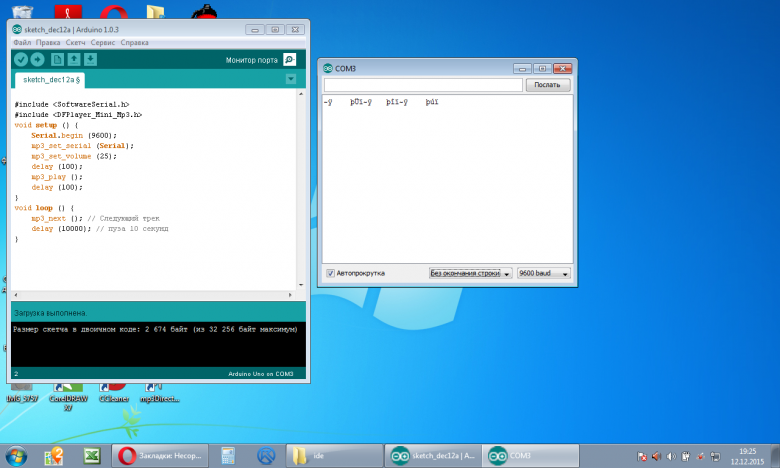This screenshot has height=468, width=780.
Task: Click the Windows Start orb
Action: click(17, 455)
